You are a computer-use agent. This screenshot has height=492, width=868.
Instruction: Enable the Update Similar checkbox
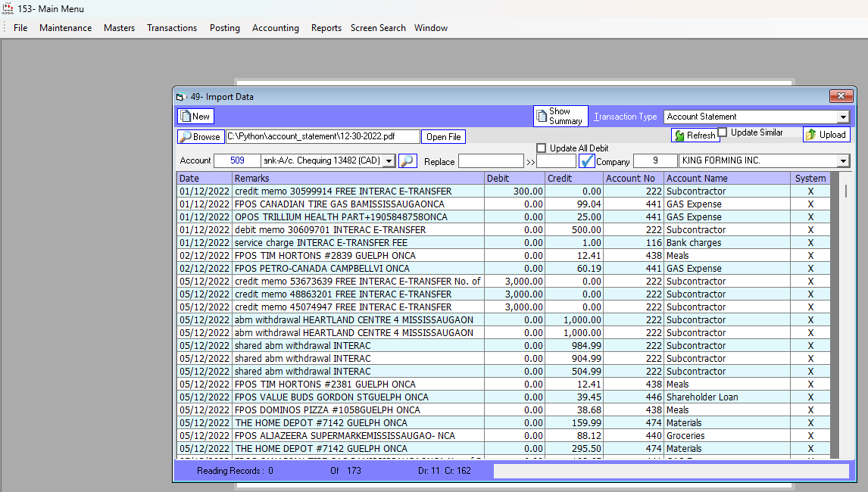tap(723, 132)
